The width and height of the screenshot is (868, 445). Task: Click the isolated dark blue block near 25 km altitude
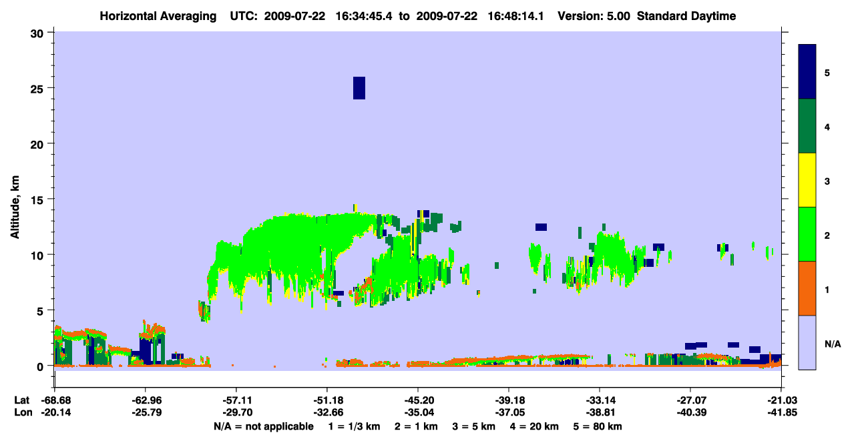click(359, 88)
